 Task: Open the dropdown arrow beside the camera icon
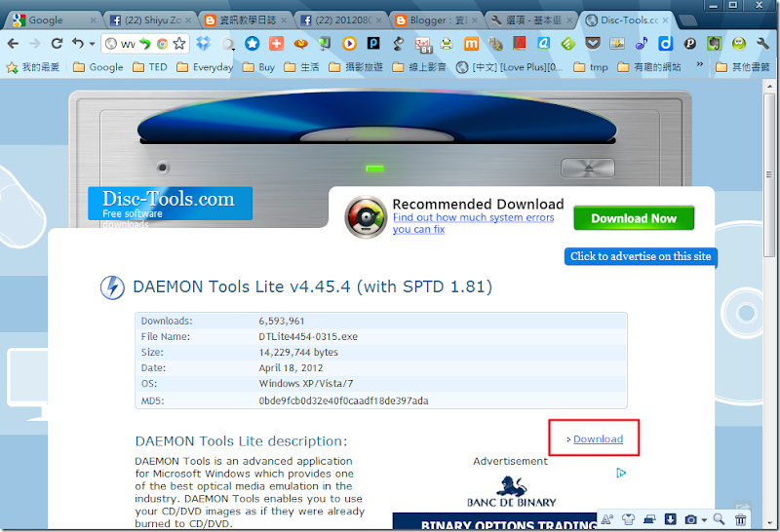coord(704,520)
